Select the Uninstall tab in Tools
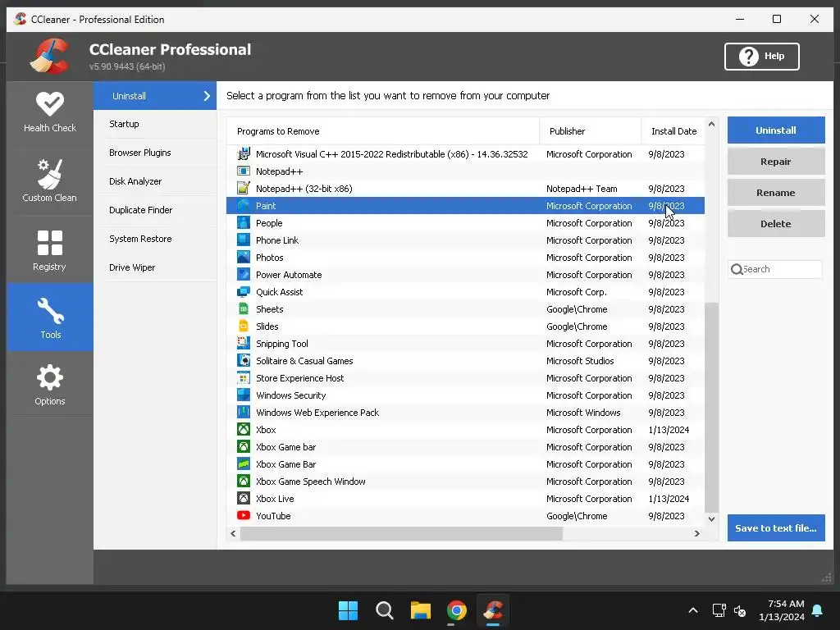The image size is (840, 630). (155, 96)
